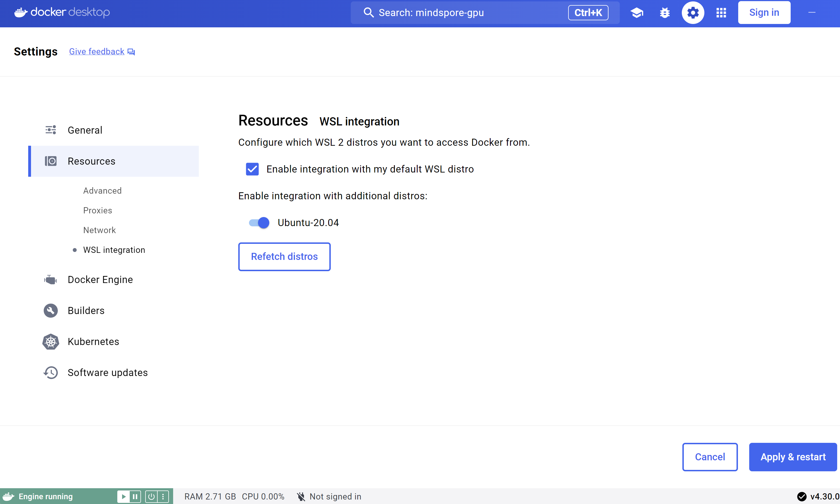840x504 pixels.
Task: Toggle Ubuntu-20.04 integration switch off
Action: 259,223
